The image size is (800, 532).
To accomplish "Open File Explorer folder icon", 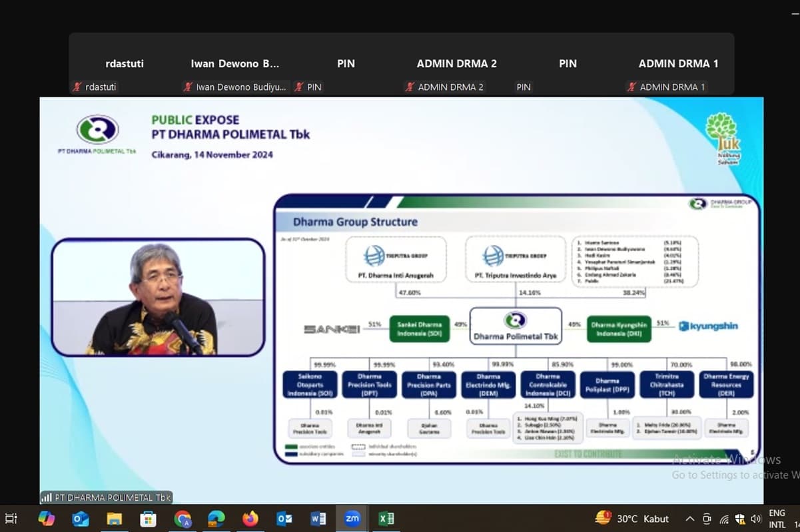I will (x=115, y=519).
